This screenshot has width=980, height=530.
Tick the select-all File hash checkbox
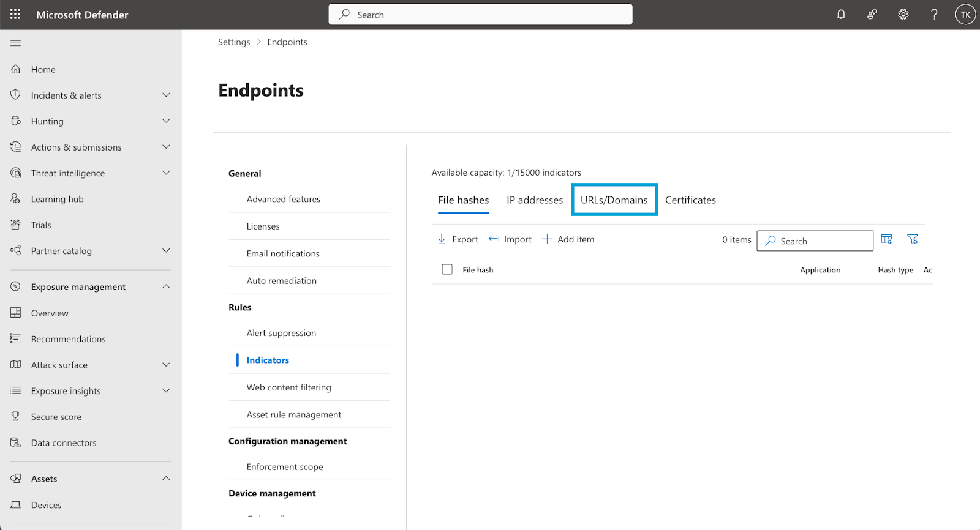[x=447, y=269]
